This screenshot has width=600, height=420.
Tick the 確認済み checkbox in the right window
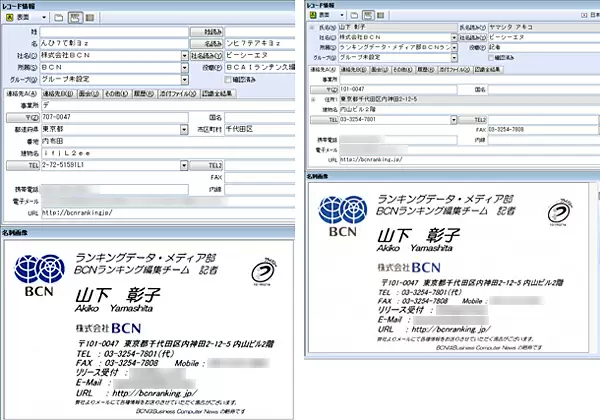coord(491,57)
